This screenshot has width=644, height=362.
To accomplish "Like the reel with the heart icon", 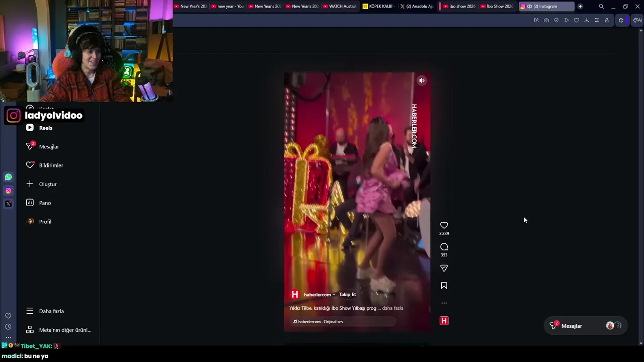I will [x=444, y=225].
